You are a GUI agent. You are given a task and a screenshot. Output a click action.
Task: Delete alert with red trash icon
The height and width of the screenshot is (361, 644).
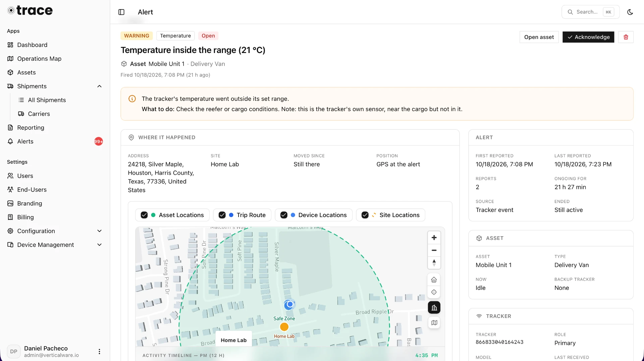(626, 37)
